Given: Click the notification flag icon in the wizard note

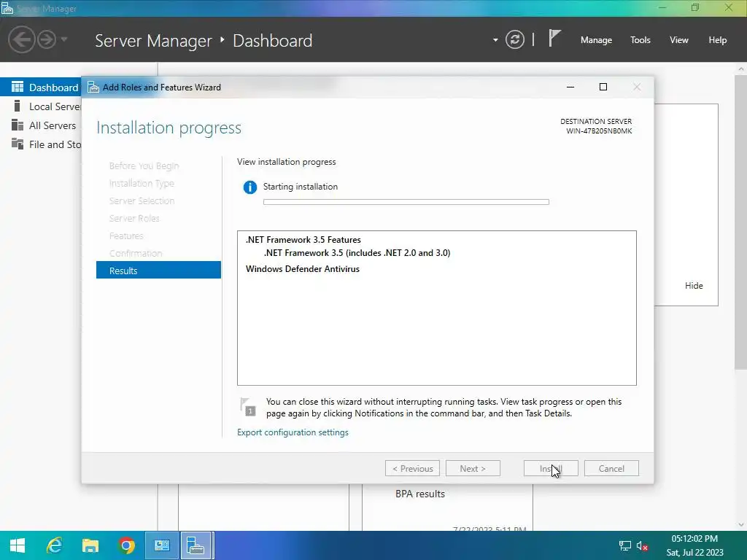Looking at the screenshot, I should tap(248, 407).
